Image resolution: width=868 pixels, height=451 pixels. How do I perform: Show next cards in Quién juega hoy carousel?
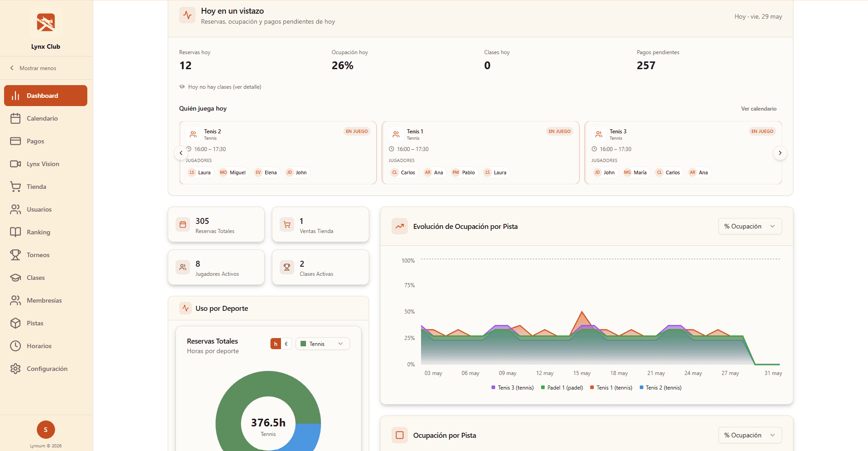pos(780,153)
